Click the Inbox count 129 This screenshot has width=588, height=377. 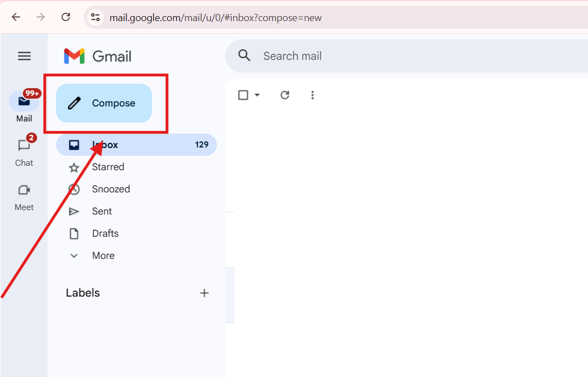[202, 145]
